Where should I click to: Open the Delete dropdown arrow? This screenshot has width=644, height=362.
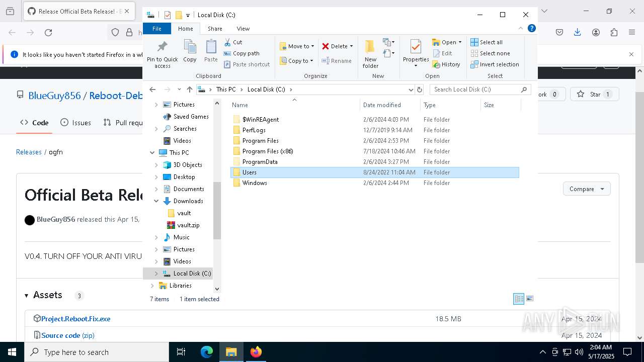point(351,46)
